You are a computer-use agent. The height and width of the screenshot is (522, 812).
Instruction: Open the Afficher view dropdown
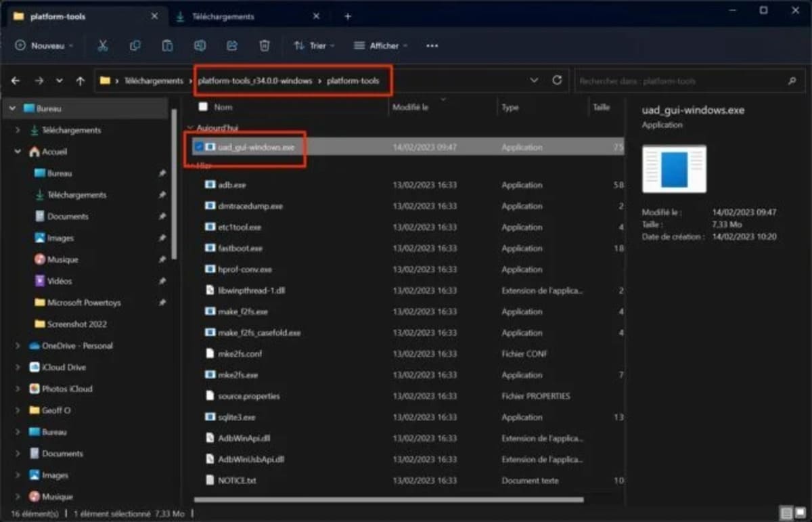point(381,45)
